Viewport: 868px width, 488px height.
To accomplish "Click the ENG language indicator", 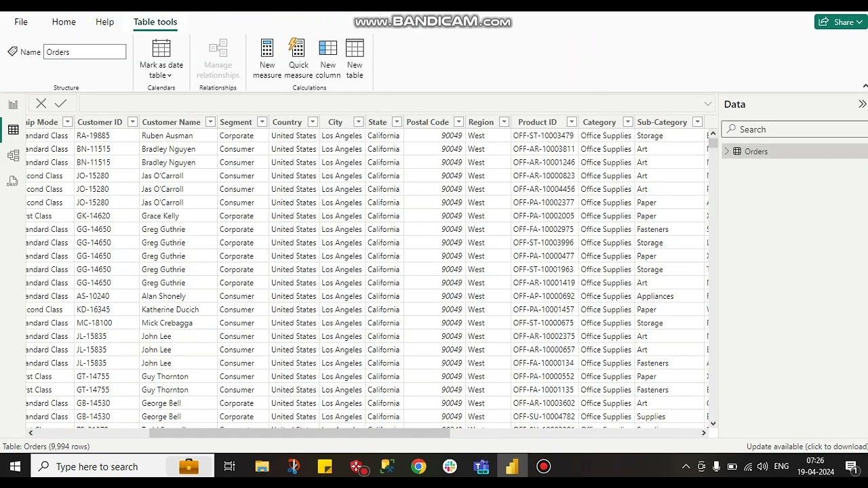I will [781, 466].
